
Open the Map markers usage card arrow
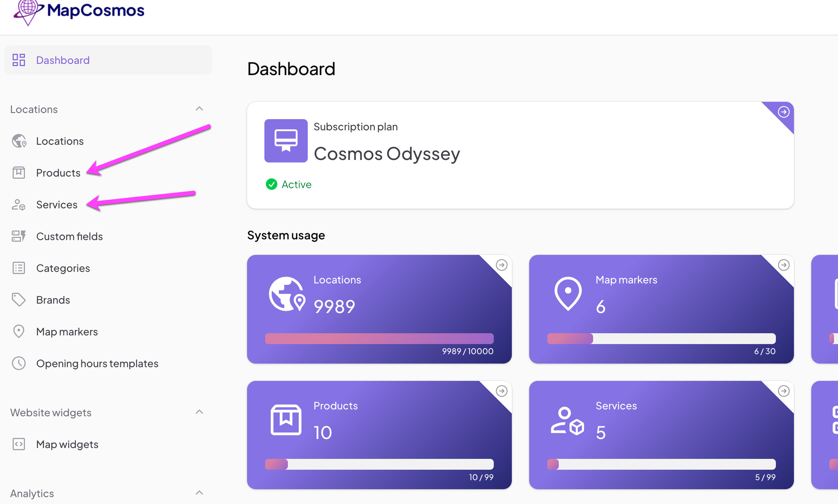coord(785,265)
